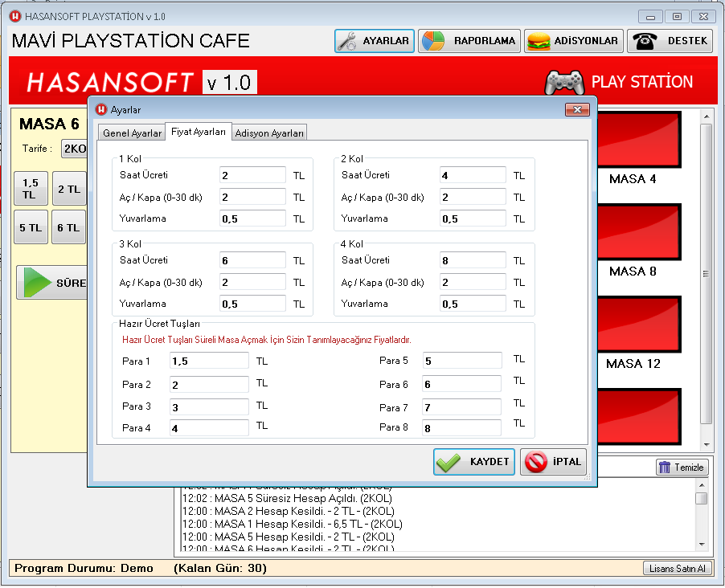Click the 1,5 TL preset button
Screen dimensions: 725x588
31,189
